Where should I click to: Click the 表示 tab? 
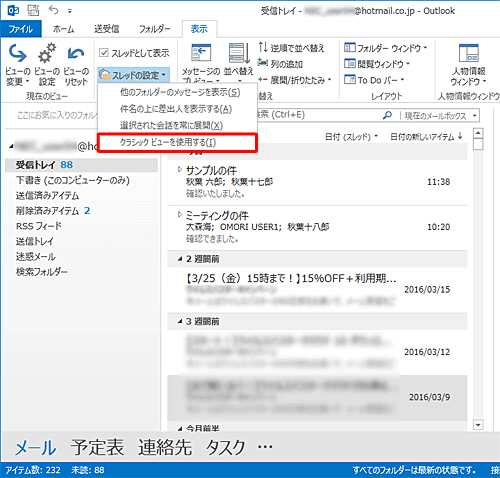(x=199, y=29)
